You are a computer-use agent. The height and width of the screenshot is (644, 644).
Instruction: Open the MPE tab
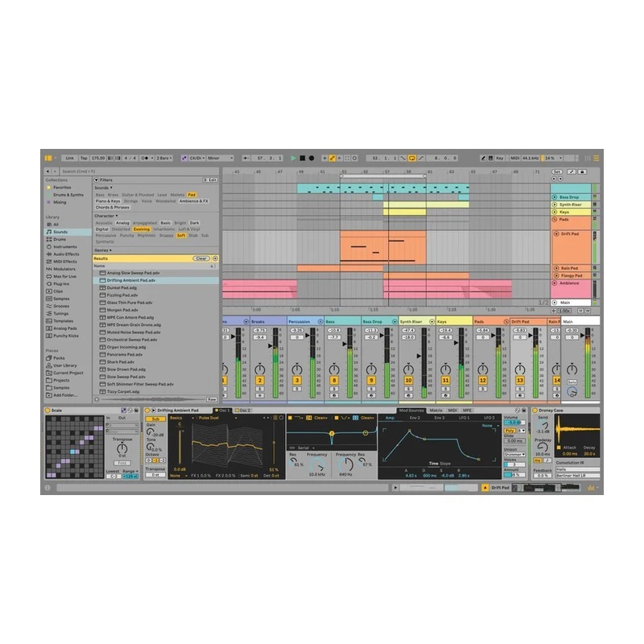(467, 411)
